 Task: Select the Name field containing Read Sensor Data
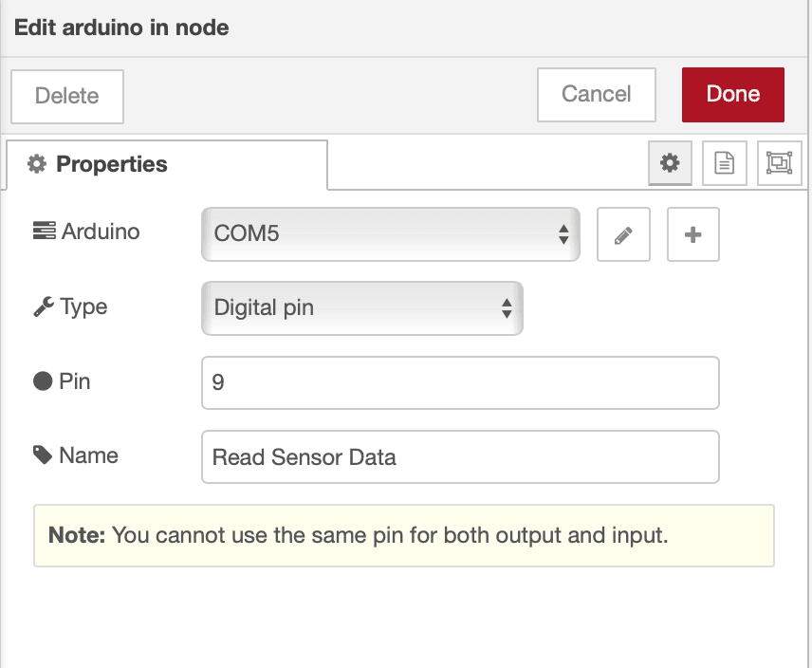(460, 456)
